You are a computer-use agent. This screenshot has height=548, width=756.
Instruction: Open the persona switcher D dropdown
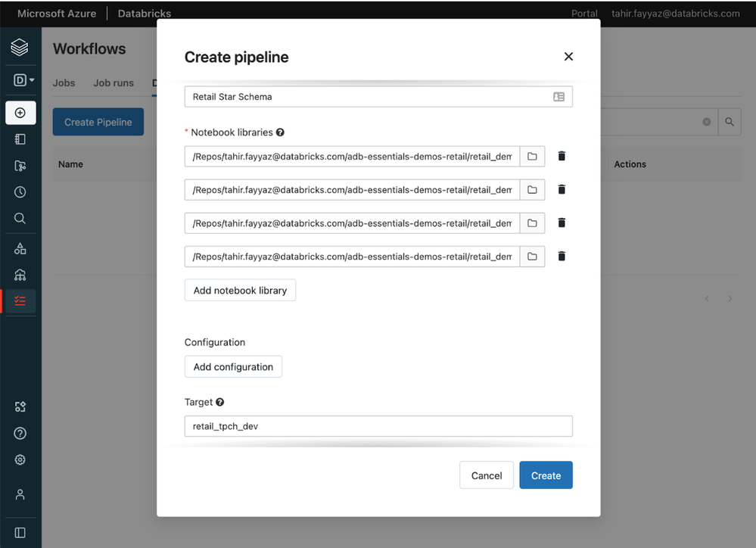[x=23, y=79]
